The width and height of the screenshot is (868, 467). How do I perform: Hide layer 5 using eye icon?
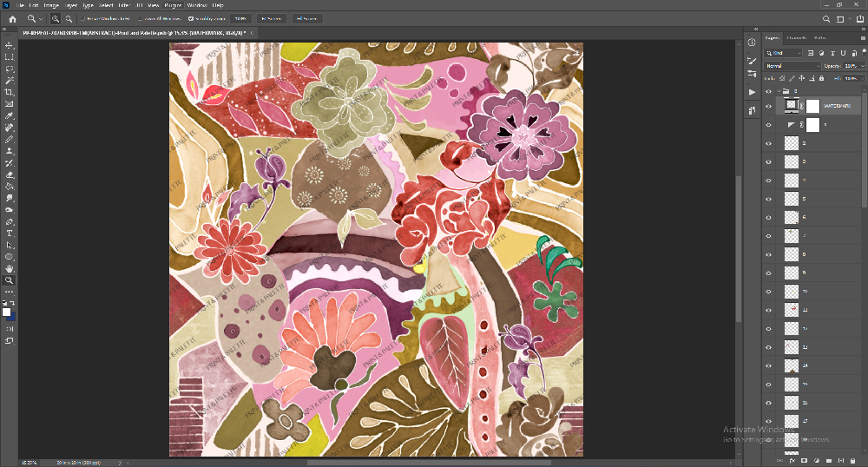768,199
